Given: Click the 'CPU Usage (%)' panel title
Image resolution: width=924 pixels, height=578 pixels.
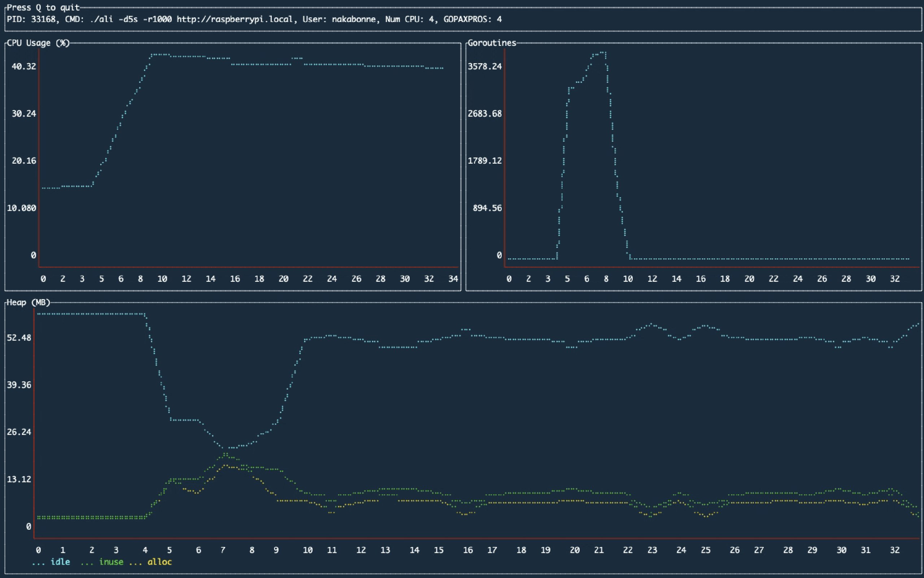Looking at the screenshot, I should pyautogui.click(x=38, y=43).
